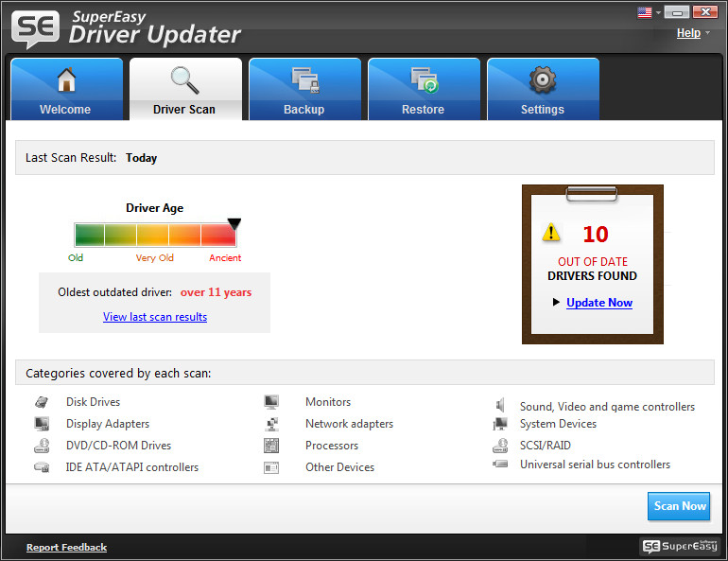Expand the Help menu dropdown arrow
The width and height of the screenshot is (728, 561).
707,33
